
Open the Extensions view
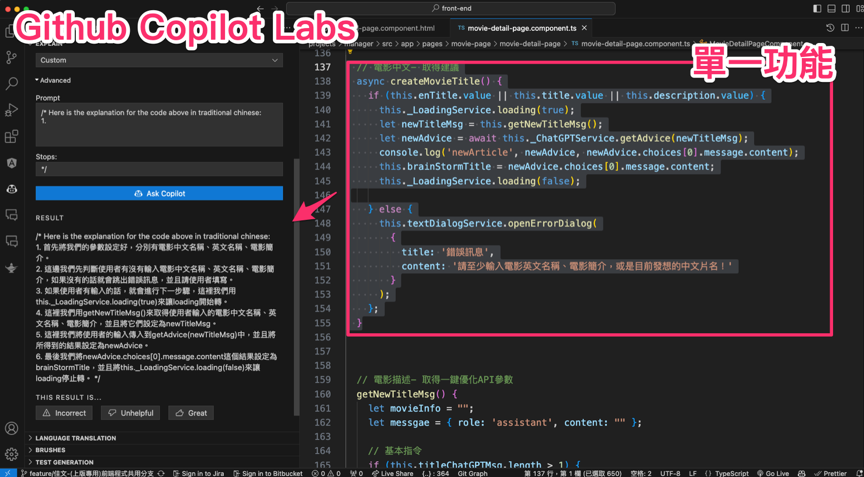[x=11, y=137]
